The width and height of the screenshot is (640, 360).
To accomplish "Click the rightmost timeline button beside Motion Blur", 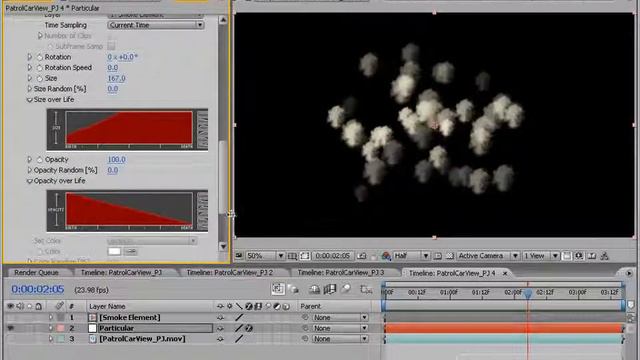I will [x=366, y=289].
